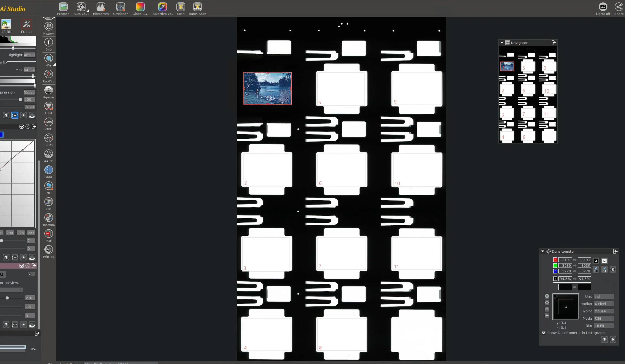Collapse the Navigator panel triangle
Viewport: 625px width, 364px height.
coord(502,43)
